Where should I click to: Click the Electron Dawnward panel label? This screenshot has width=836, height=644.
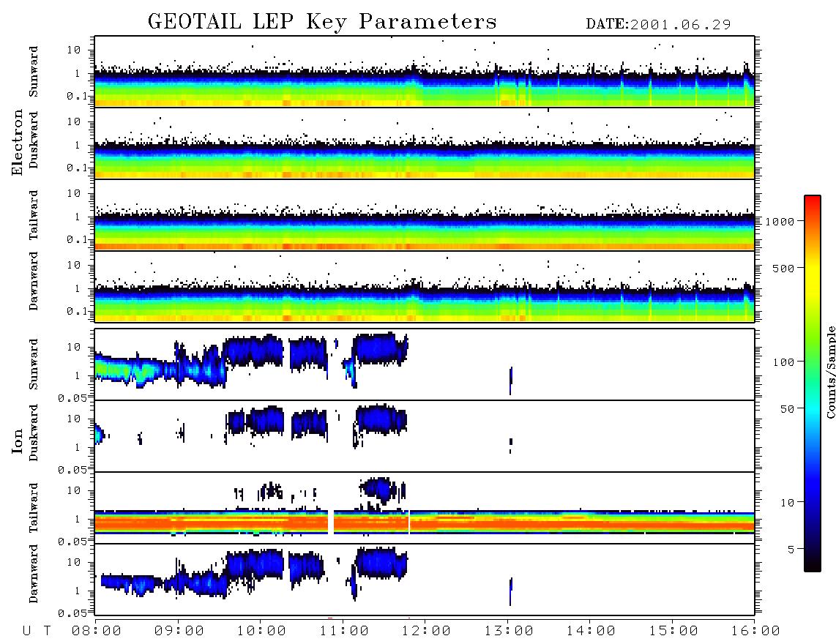pyautogui.click(x=34, y=282)
